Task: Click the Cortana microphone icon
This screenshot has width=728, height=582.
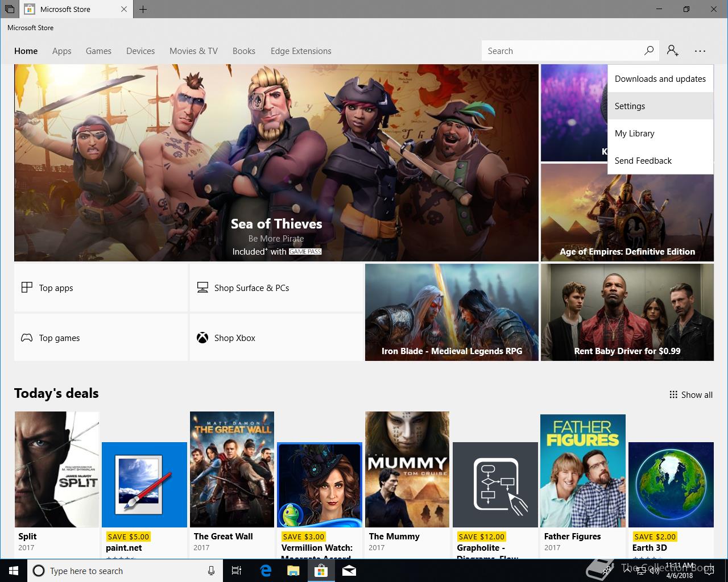Action: [x=211, y=571]
